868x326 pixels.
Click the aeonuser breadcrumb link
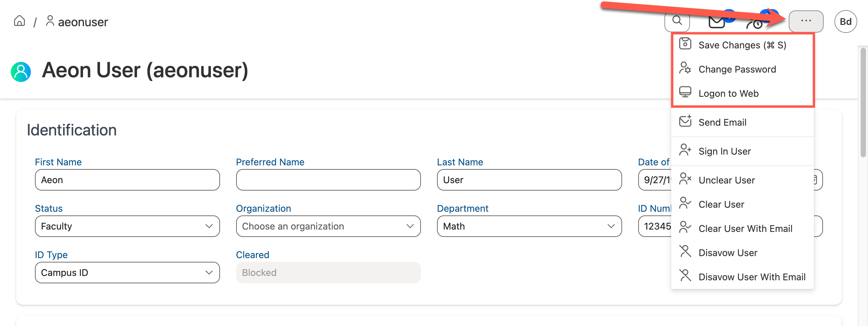(x=83, y=22)
